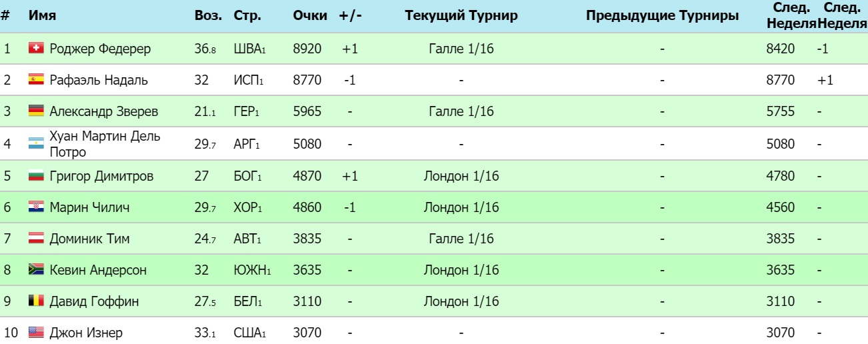This screenshot has height=344, width=868.
Task: Click the Воз. age column header
Action: pos(208,16)
